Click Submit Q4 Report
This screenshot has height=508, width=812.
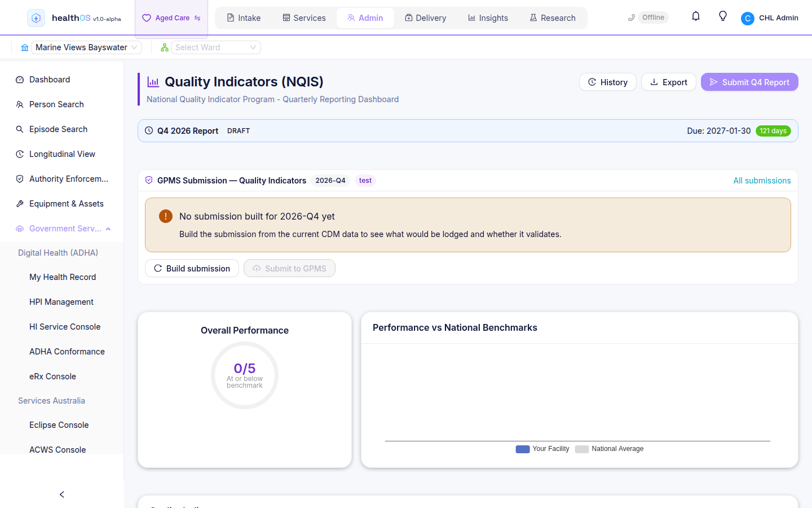coord(749,82)
